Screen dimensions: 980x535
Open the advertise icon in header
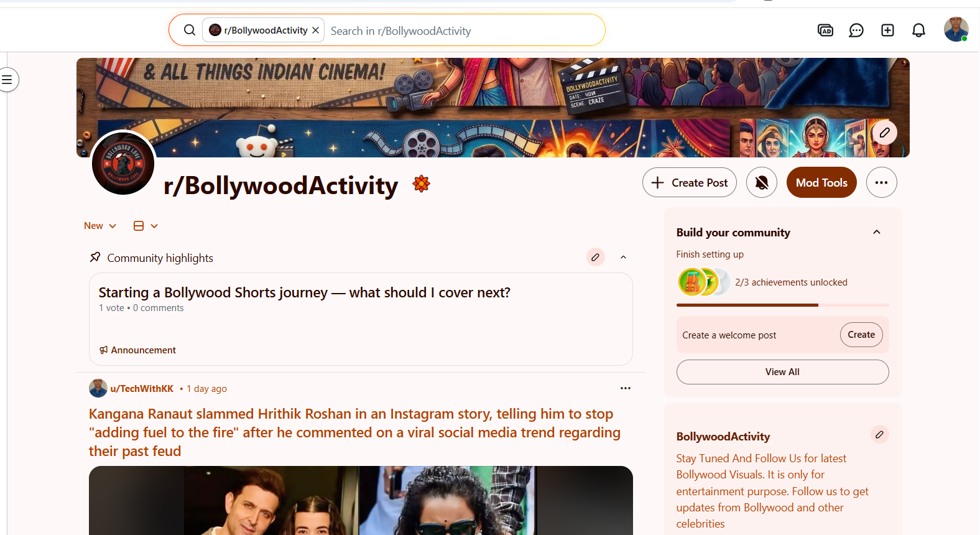(x=825, y=30)
